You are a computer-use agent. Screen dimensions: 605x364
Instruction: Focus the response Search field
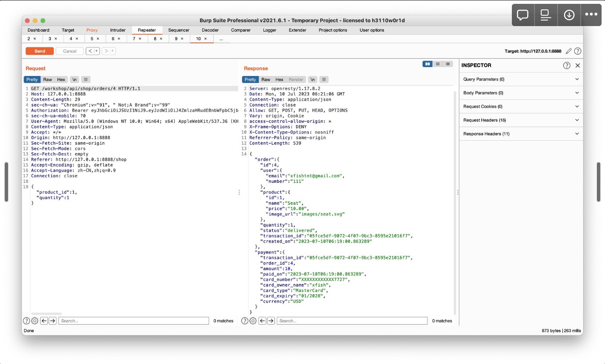(x=352, y=321)
